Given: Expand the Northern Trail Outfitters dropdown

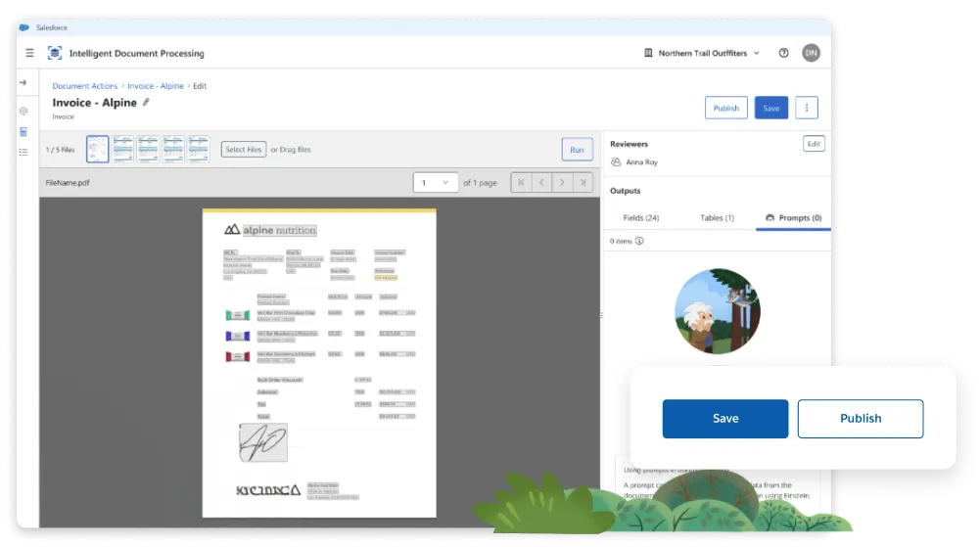Looking at the screenshot, I should point(756,53).
